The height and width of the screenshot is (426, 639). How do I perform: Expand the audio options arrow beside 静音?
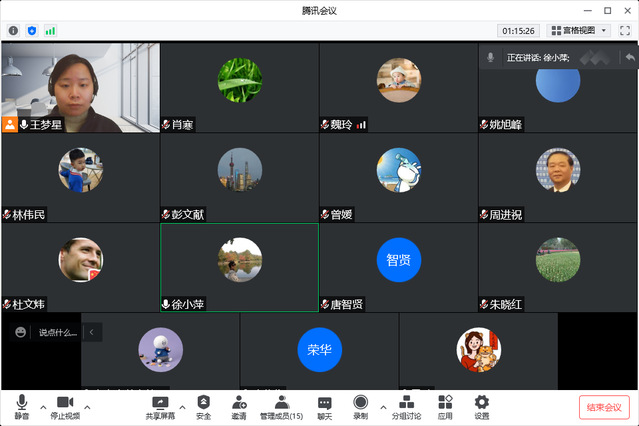42,408
